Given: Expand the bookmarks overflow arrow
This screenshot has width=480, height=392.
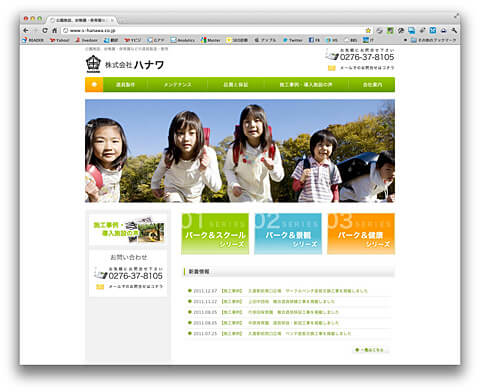Looking at the screenshot, I should (x=405, y=40).
